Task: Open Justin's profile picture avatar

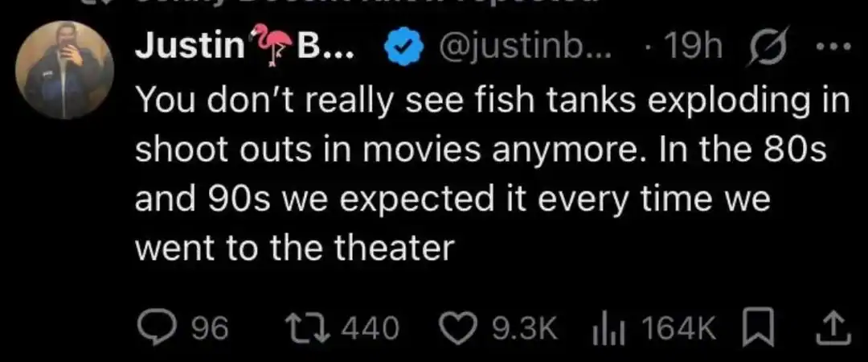Action: point(62,69)
